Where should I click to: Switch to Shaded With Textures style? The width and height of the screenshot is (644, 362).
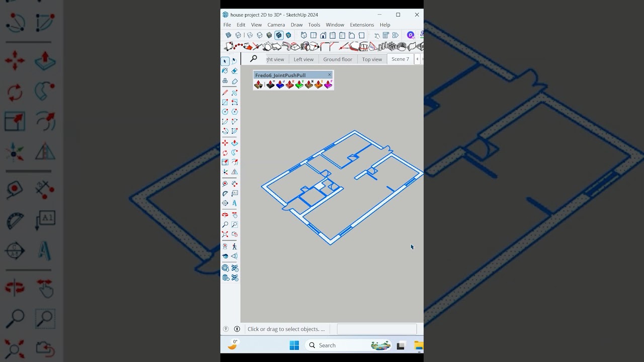tap(279, 35)
